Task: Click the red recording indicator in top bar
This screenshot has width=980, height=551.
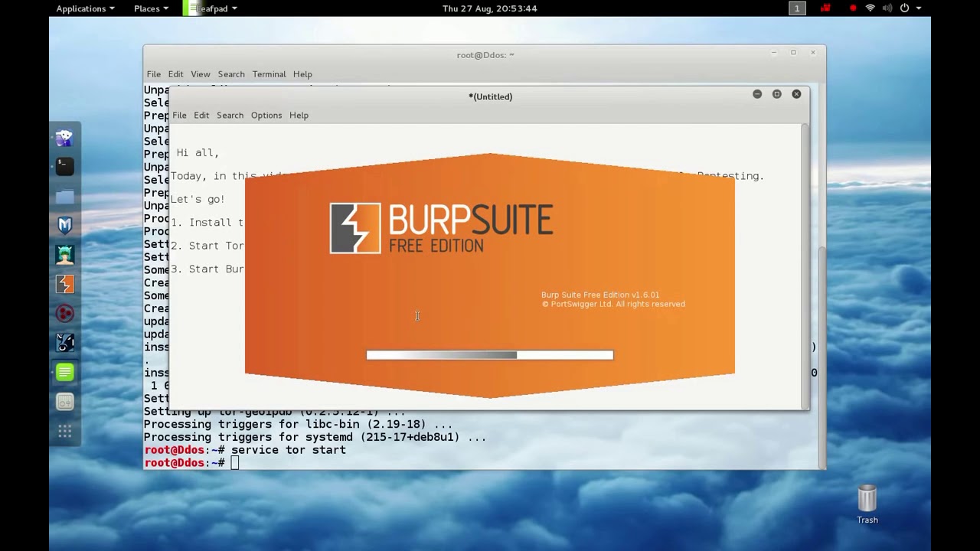Action: 853,8
